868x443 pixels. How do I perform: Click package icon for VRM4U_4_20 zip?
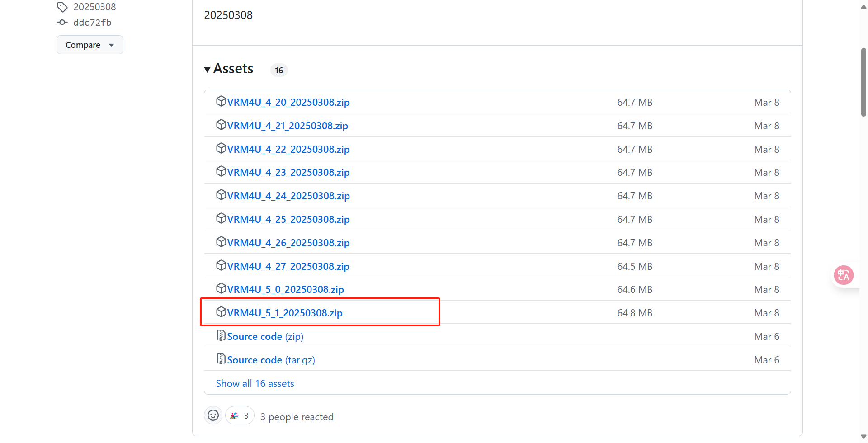221,101
